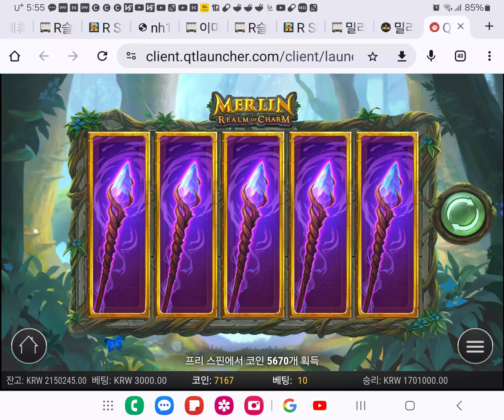The image size is (504, 420).
Task: Focus the client.qtlauncher.com address field
Action: tap(250, 57)
